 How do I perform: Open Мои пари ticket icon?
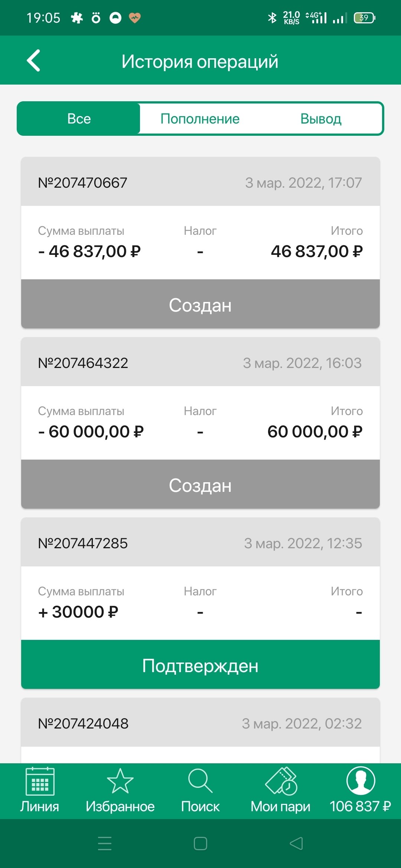281,781
